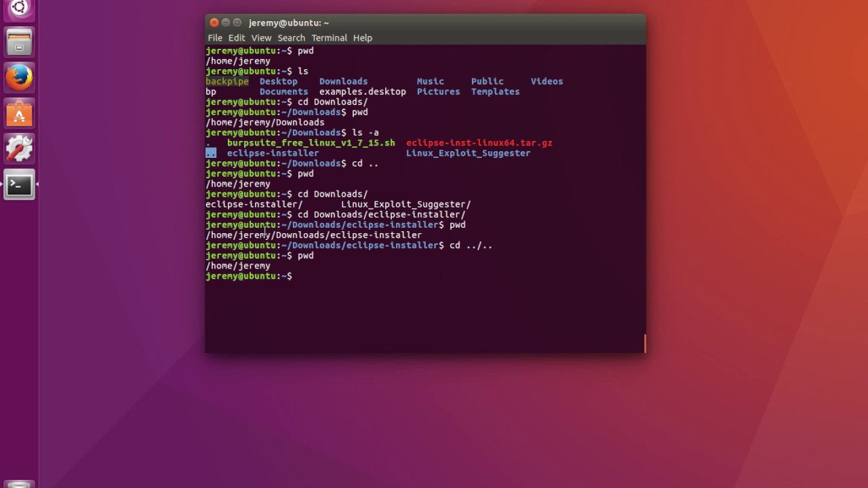Click the bp entry in the listing
Screen dimensions: 868x488
(211, 91)
